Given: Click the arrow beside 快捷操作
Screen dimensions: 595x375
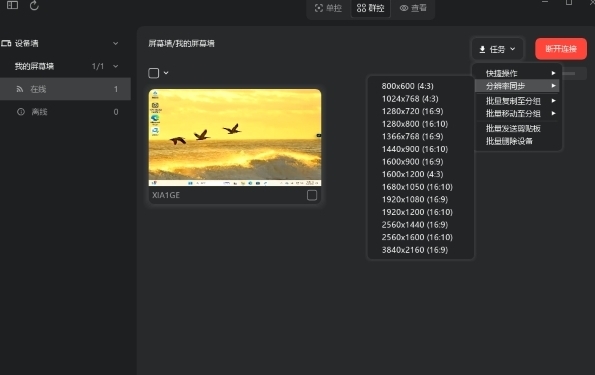Looking at the screenshot, I should (554, 73).
